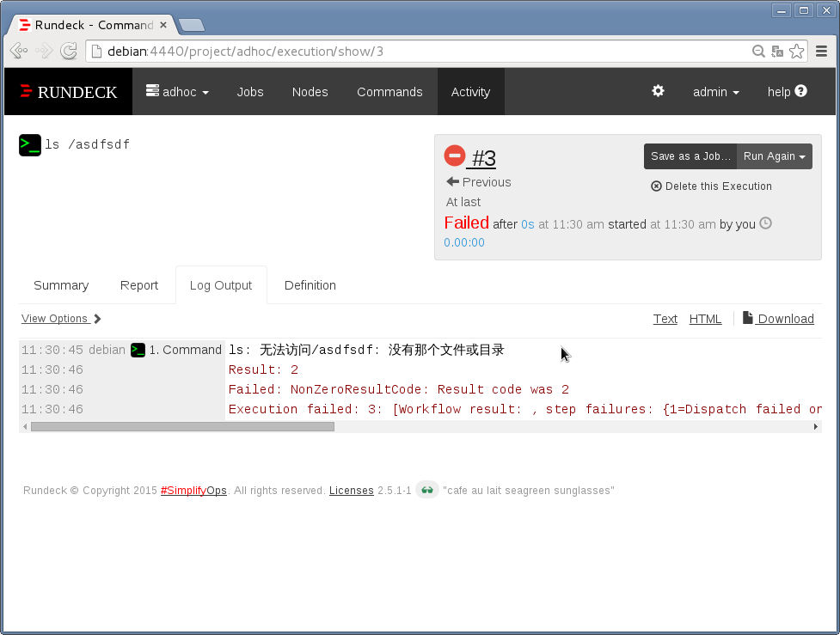Select the Rundeck - Command browser tab

(x=92, y=25)
